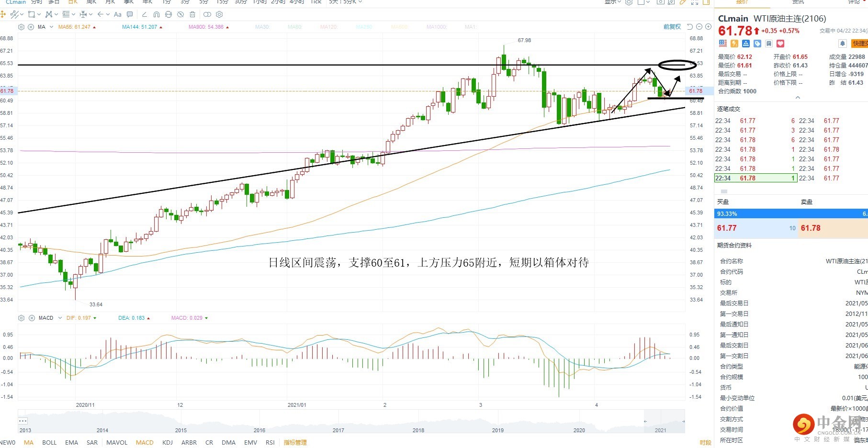
Task: Switch to the MAVOL indicator tab
Action: (x=117, y=442)
